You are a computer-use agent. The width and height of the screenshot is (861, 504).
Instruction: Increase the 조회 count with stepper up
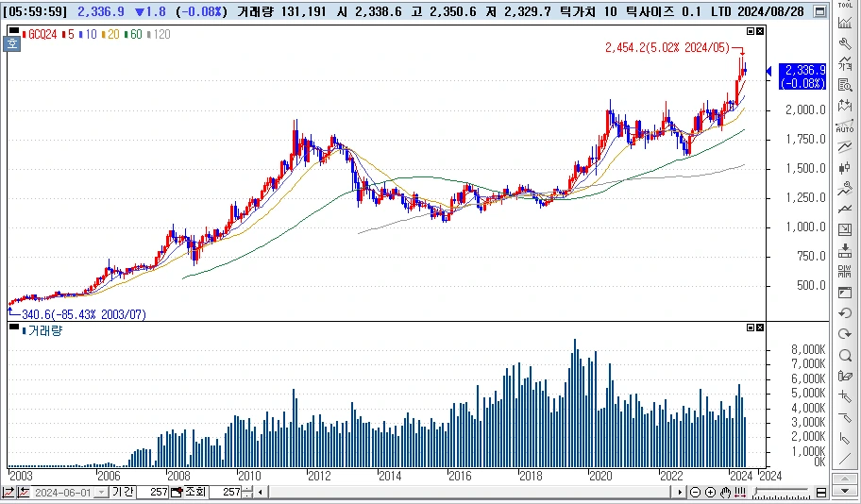[248, 489]
